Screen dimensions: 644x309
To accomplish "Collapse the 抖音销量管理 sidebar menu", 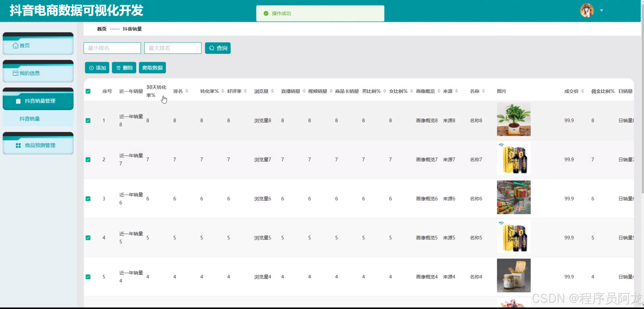I will click(38, 101).
